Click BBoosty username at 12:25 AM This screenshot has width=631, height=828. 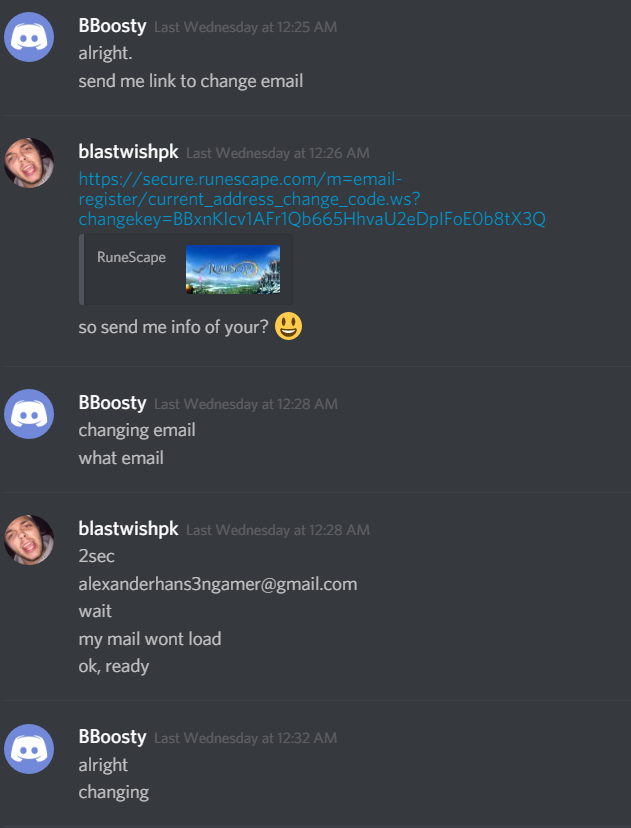point(112,26)
